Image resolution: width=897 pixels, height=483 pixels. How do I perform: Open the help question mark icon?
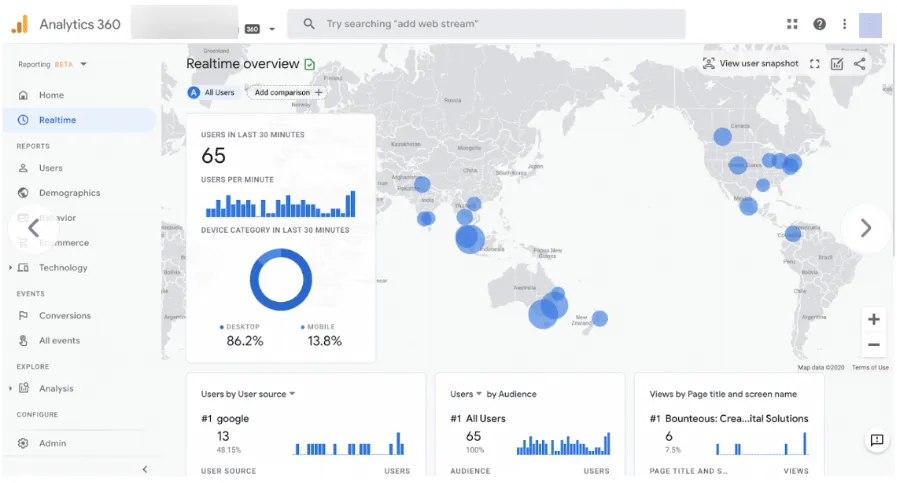[x=819, y=24]
